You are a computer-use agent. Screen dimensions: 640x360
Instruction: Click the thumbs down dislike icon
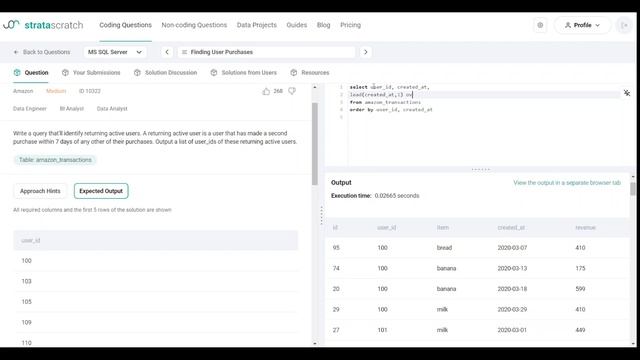[292, 91]
